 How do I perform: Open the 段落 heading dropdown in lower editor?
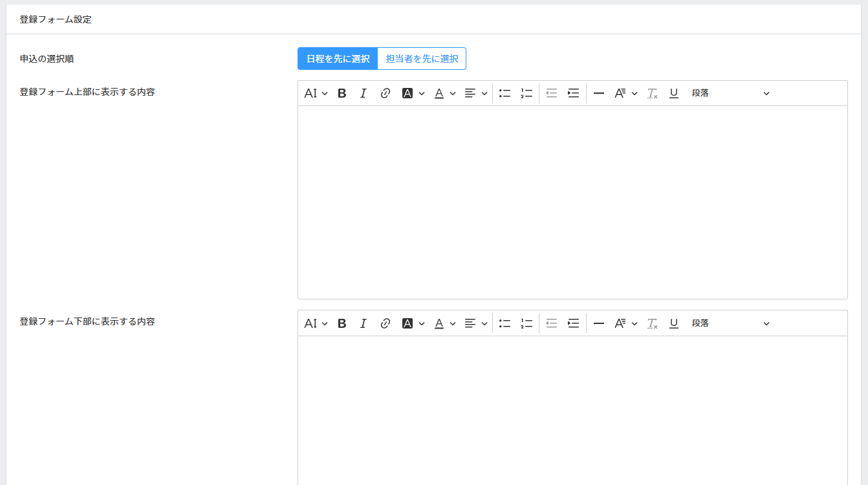pos(730,323)
